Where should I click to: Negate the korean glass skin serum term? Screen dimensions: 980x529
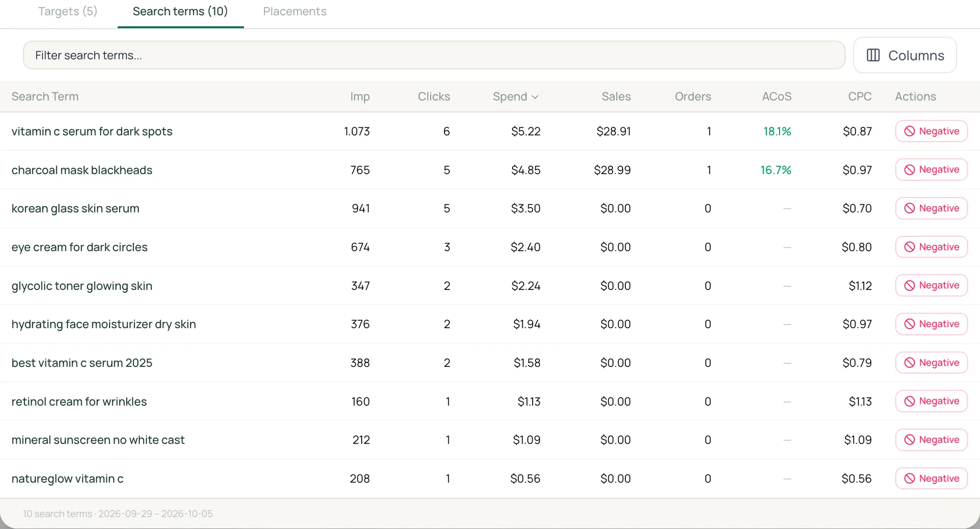[x=931, y=208]
